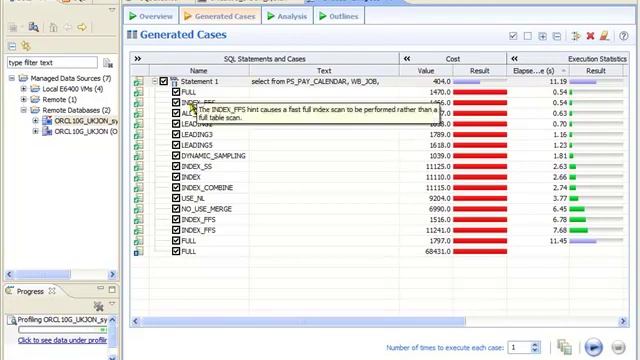
Task: Click the collapse all icon in explorer
Action: point(12,46)
